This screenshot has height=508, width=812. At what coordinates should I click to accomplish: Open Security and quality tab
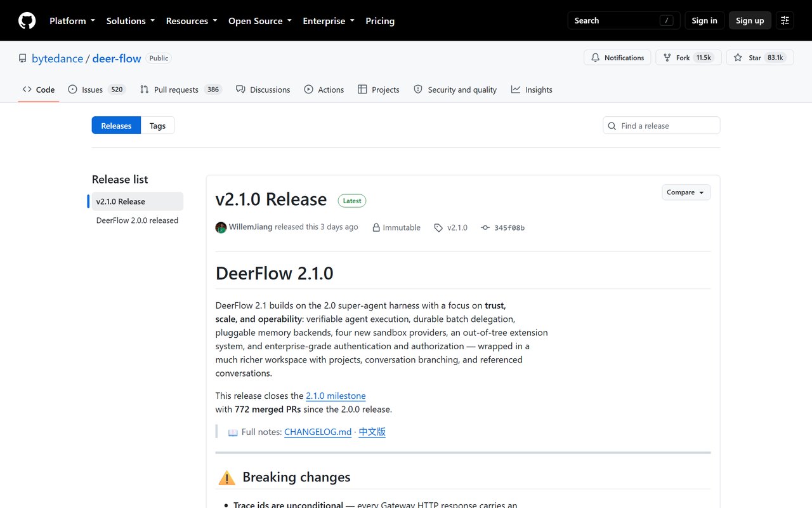pos(455,90)
